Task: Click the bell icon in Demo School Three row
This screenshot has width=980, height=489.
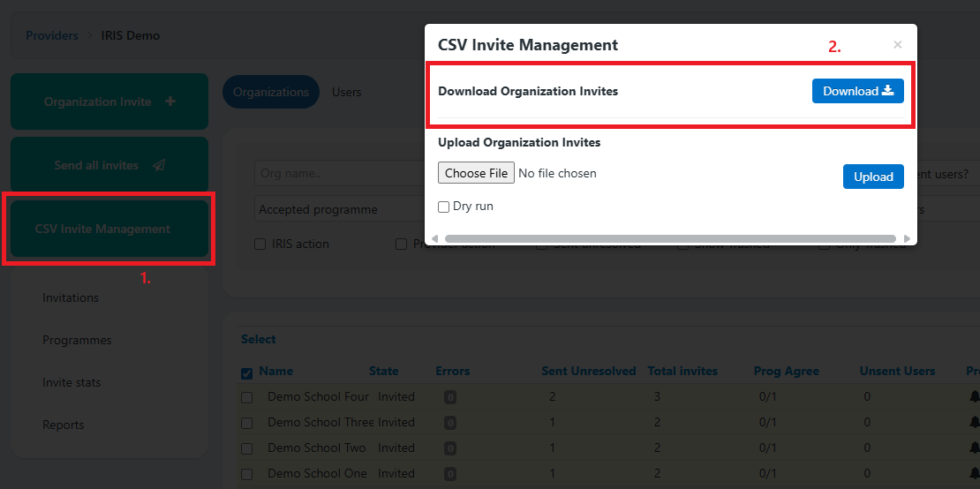Action: [975, 422]
